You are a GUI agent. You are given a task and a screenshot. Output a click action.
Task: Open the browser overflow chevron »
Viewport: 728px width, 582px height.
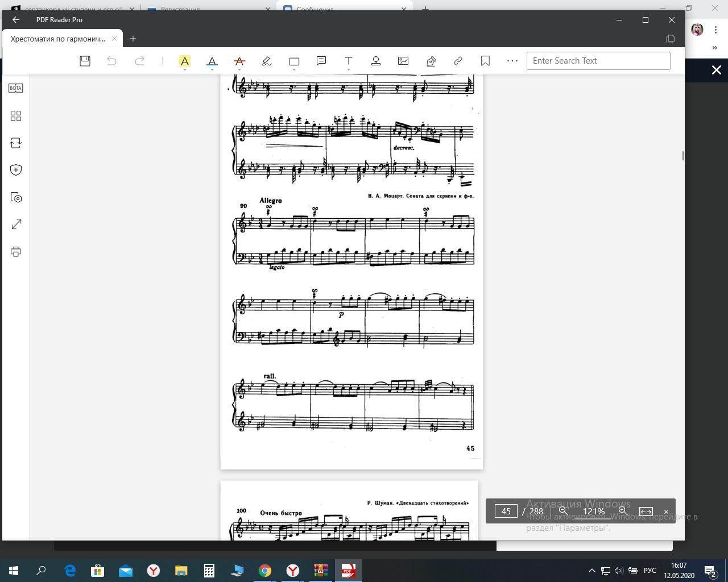pyautogui.click(x=715, y=48)
